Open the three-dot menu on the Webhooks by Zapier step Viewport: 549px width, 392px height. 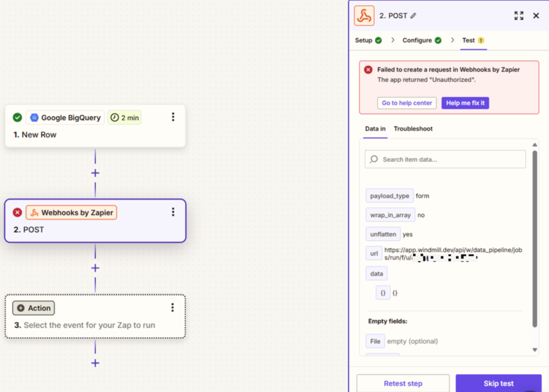tap(173, 212)
